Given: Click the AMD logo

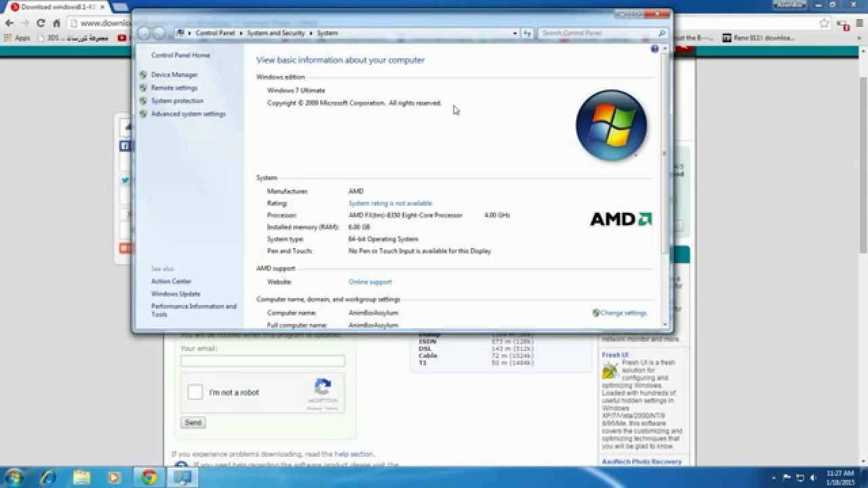Looking at the screenshot, I should pos(620,219).
